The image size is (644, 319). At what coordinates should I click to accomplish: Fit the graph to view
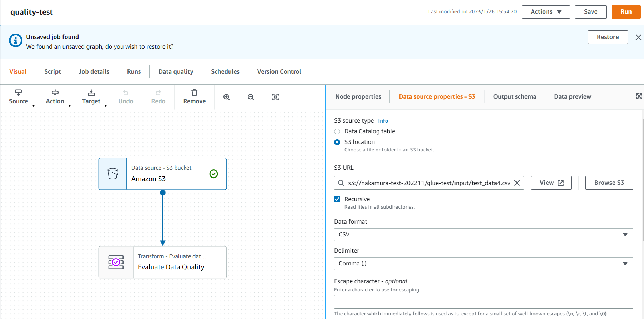click(x=275, y=97)
